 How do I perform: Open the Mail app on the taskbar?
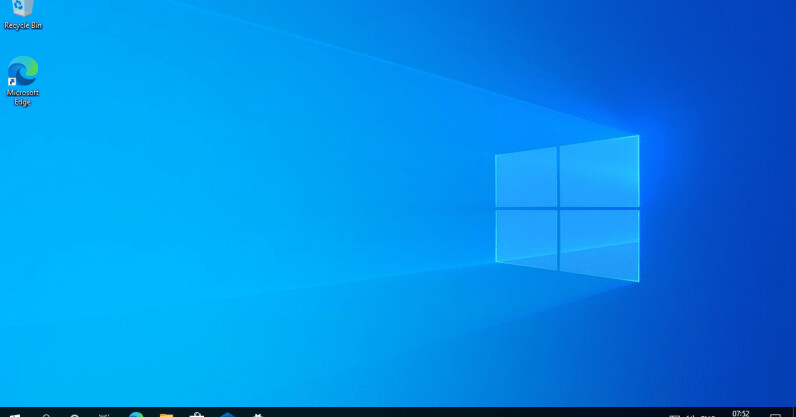[x=227, y=414]
